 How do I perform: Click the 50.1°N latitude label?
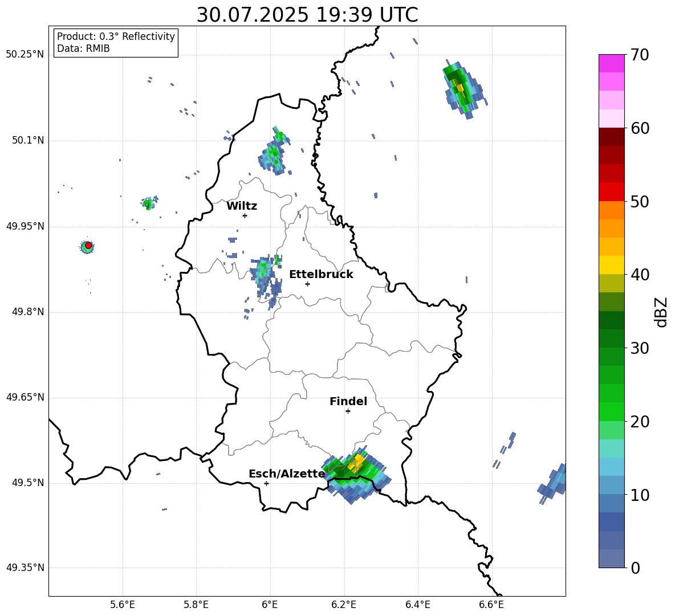(27, 140)
